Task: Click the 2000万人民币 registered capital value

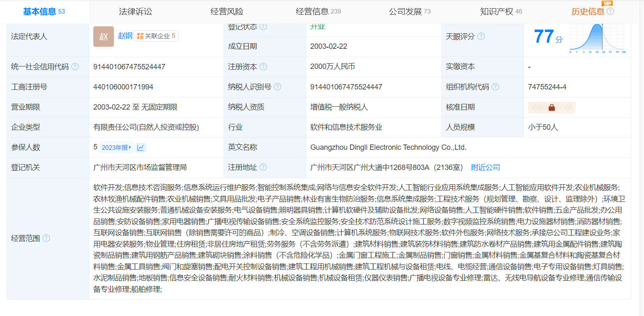Action: (332, 66)
